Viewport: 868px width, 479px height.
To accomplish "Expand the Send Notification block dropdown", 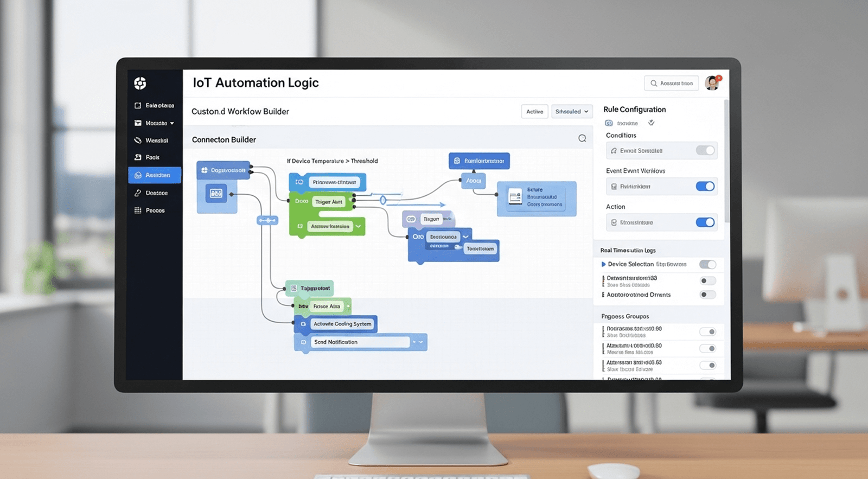I will 418,342.
